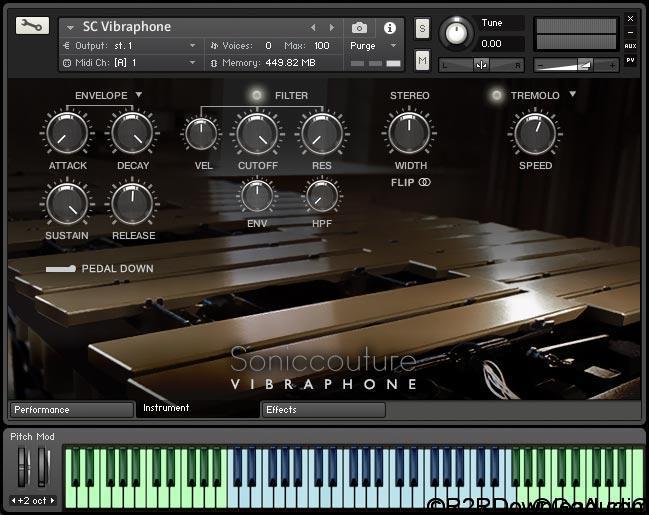
Task: Switch to the Effects tab
Action: click(x=323, y=410)
